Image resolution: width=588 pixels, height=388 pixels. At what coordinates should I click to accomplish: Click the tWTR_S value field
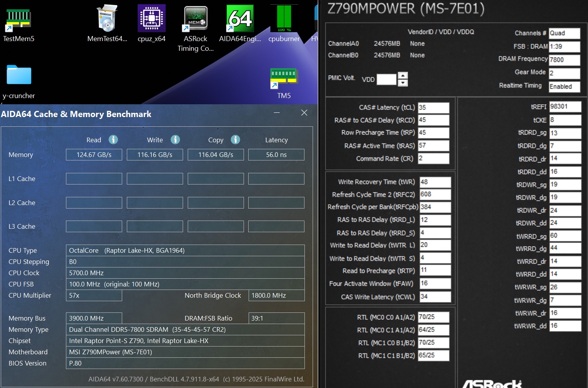click(435, 258)
